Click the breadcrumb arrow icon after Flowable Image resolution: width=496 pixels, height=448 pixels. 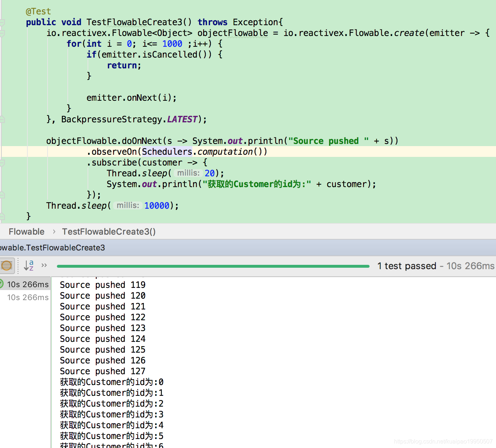(x=53, y=232)
